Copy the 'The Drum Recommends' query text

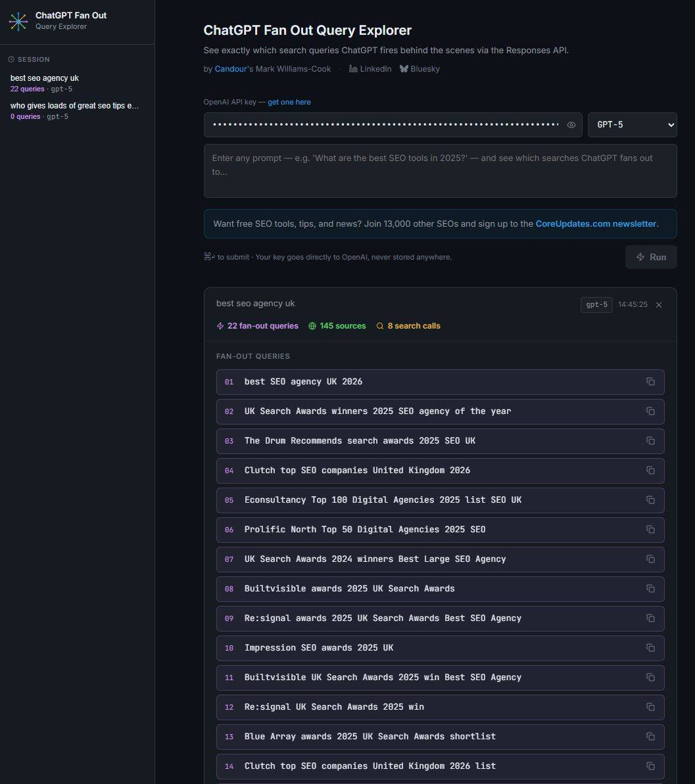[650, 441]
